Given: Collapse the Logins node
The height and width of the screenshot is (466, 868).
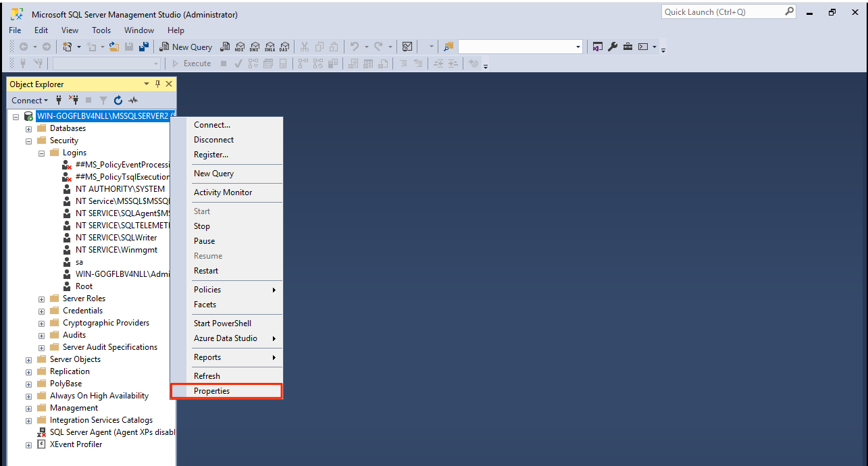Looking at the screenshot, I should click(x=41, y=153).
